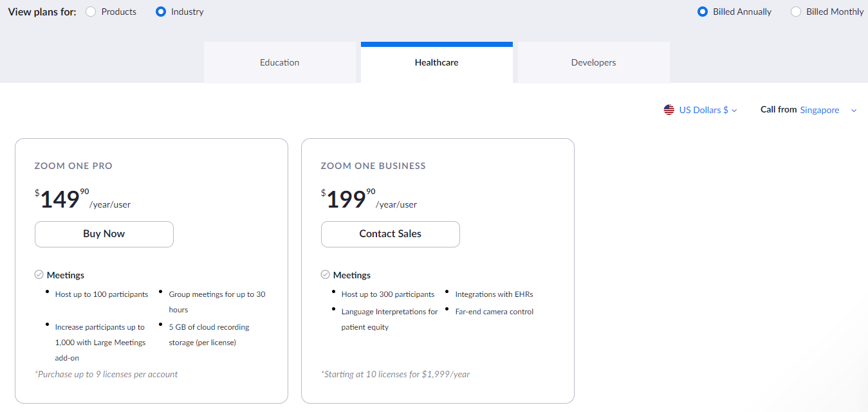Switch to the Developers tab

click(594, 62)
